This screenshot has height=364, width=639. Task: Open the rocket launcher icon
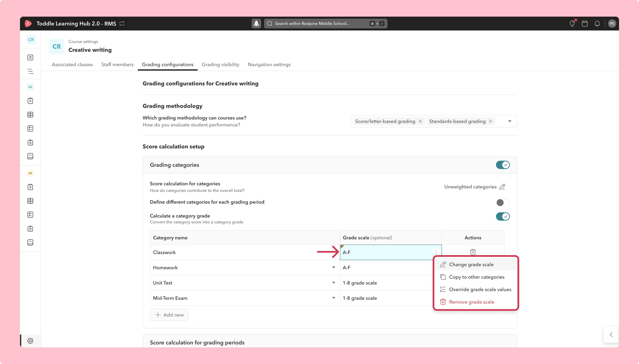pos(256,23)
